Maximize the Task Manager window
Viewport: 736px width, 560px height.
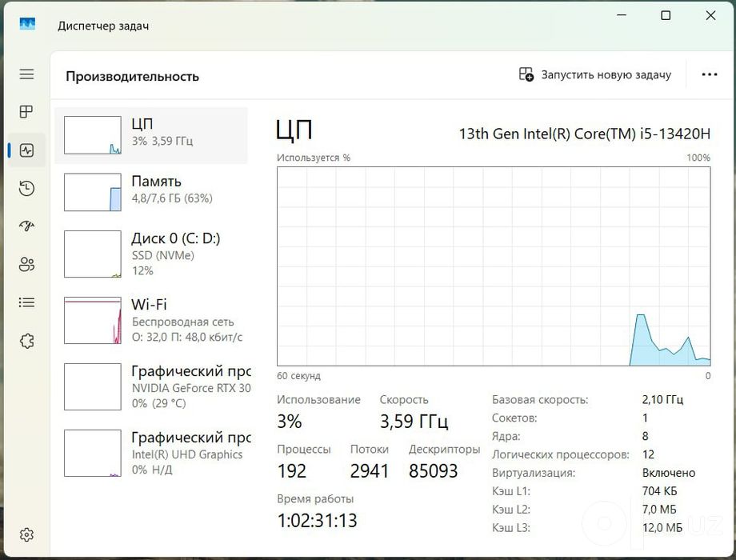(x=666, y=15)
